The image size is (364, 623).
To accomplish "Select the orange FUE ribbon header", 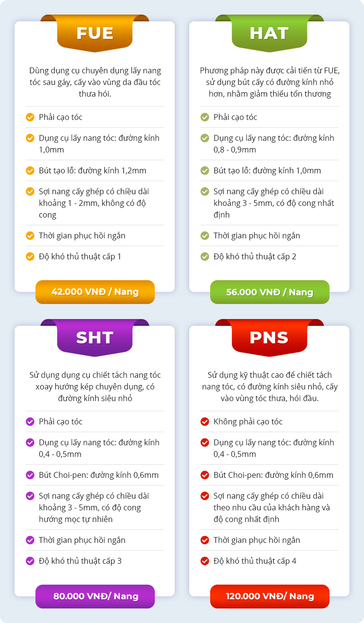I will coord(95,33).
